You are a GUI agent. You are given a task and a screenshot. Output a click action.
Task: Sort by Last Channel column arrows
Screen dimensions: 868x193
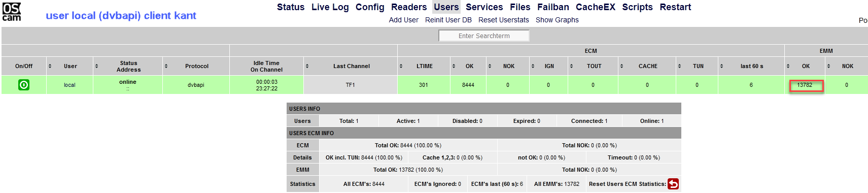pos(307,66)
